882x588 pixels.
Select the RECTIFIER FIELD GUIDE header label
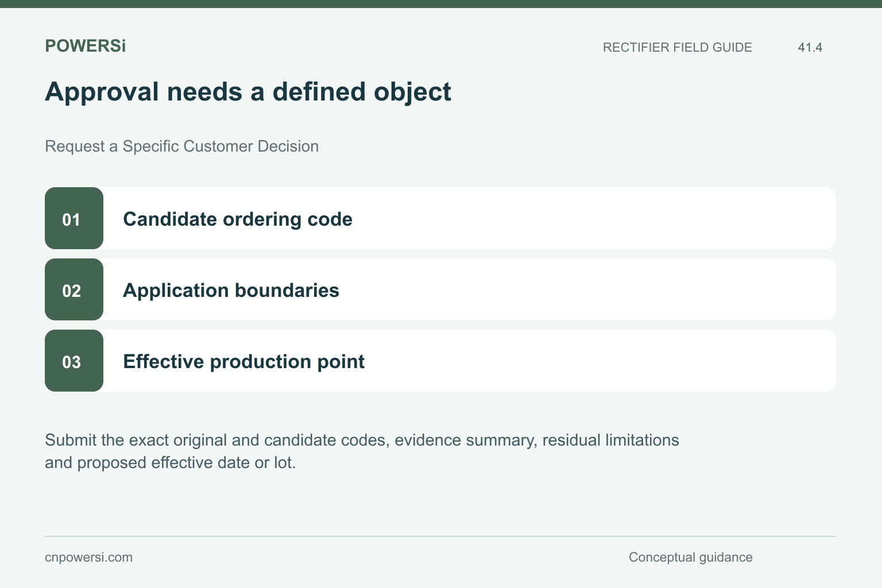coord(677,48)
